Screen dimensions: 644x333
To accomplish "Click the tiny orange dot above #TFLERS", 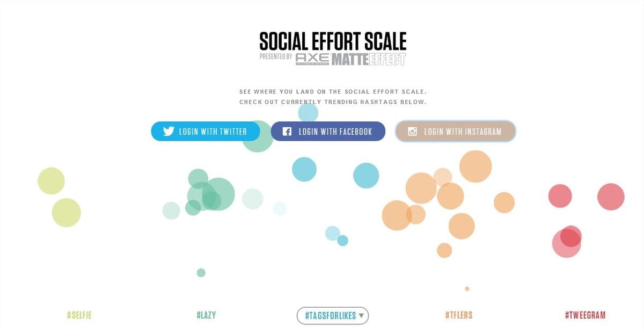I will [467, 289].
